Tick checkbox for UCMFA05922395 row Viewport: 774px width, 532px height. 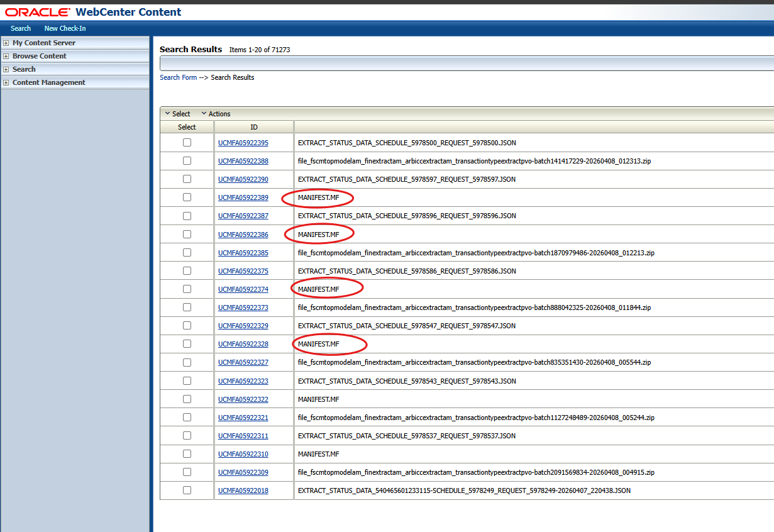pyautogui.click(x=187, y=143)
